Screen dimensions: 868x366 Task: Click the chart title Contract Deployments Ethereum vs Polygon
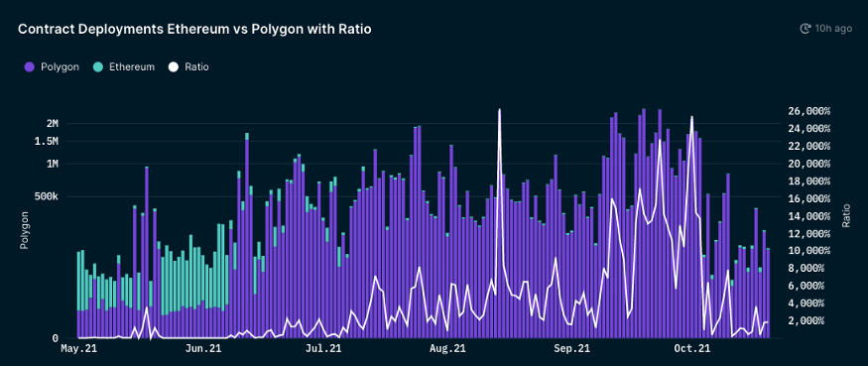pyautogui.click(x=194, y=30)
